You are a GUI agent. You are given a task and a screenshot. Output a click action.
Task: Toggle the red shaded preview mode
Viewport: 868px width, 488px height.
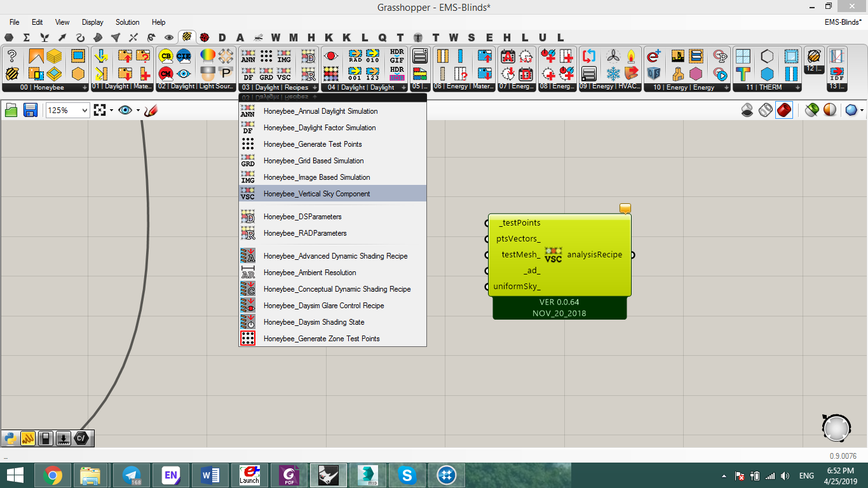point(784,110)
